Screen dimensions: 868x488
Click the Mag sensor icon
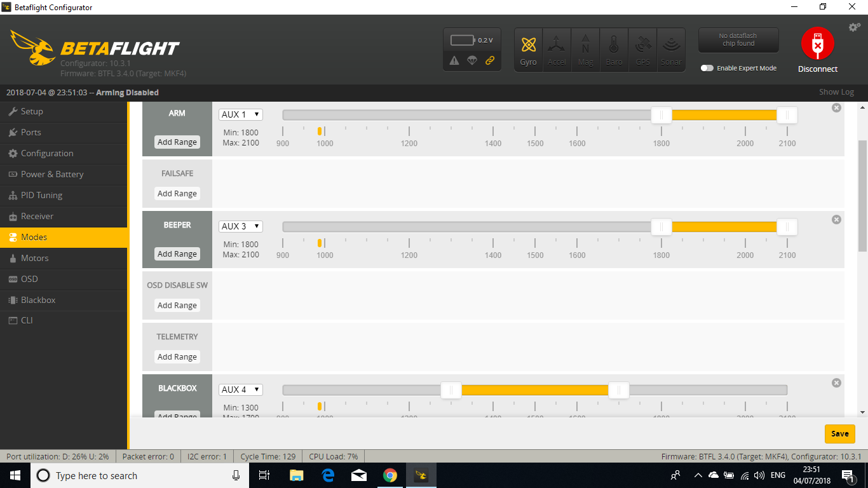pos(585,49)
